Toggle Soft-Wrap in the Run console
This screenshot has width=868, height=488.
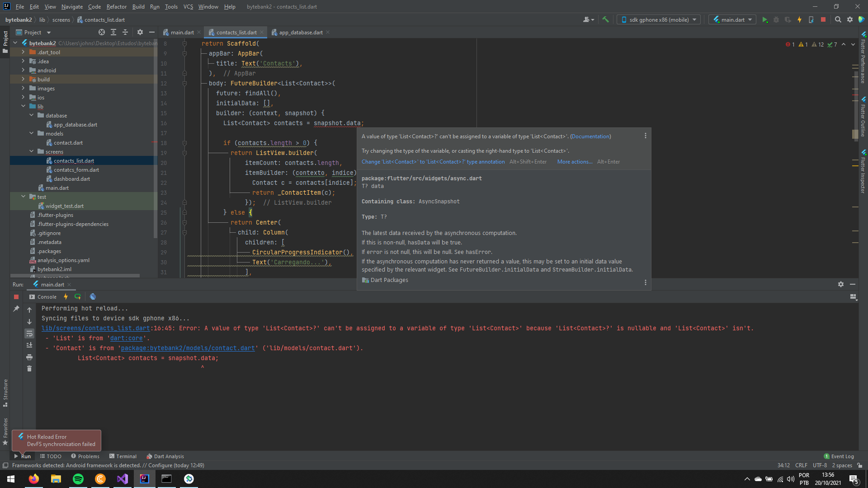tap(29, 333)
